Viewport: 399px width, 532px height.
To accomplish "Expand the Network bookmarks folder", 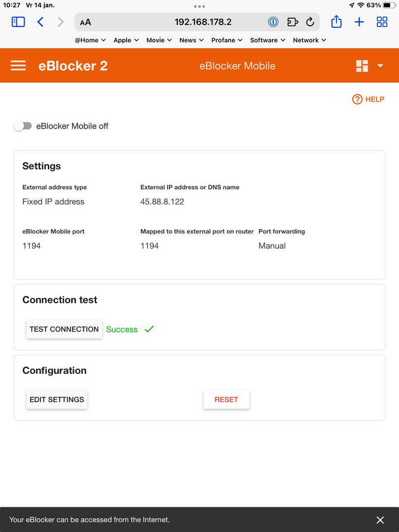I will (x=310, y=40).
